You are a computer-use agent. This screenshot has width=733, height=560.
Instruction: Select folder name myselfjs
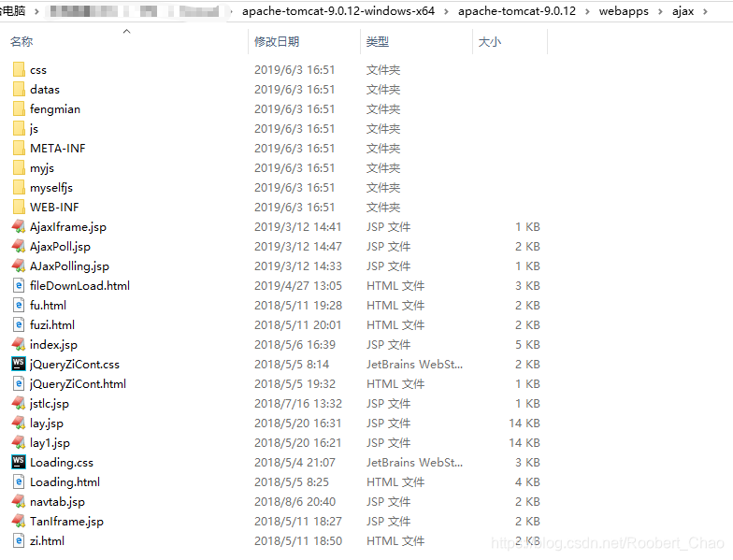coord(51,187)
